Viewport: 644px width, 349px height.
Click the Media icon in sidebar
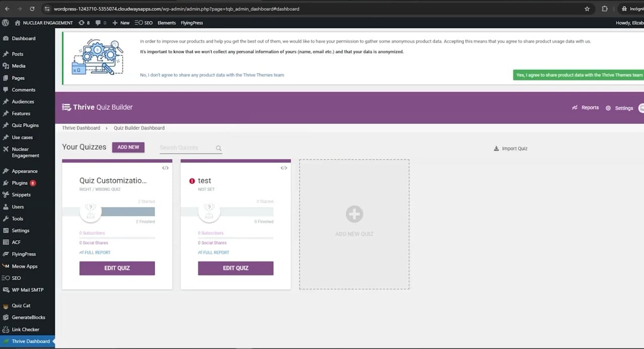point(6,66)
